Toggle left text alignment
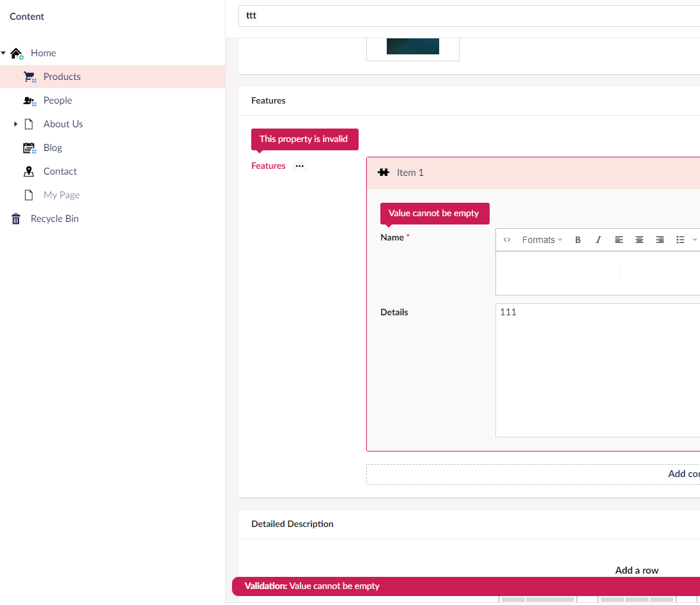Screen dimensions: 700x605 pos(619,239)
